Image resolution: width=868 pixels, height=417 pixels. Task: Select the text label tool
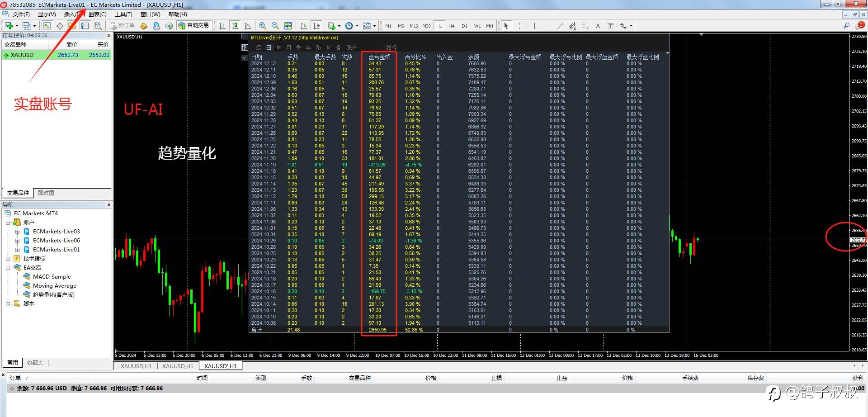coord(610,26)
